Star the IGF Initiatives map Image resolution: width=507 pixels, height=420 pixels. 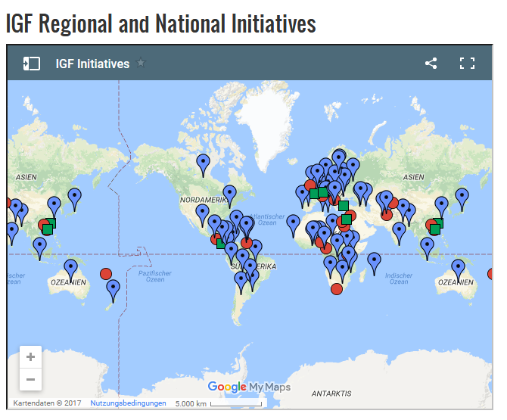click(141, 63)
